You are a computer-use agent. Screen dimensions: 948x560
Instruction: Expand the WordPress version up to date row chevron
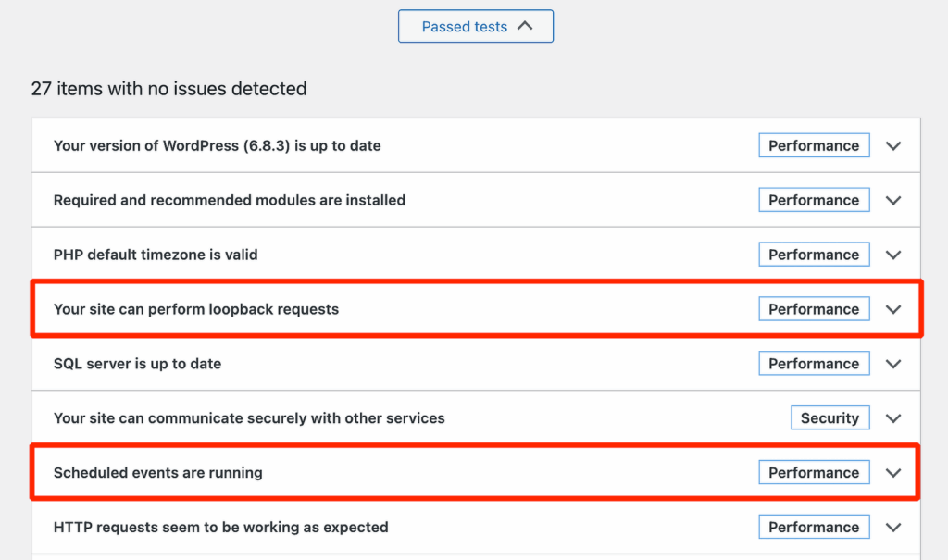tap(892, 146)
